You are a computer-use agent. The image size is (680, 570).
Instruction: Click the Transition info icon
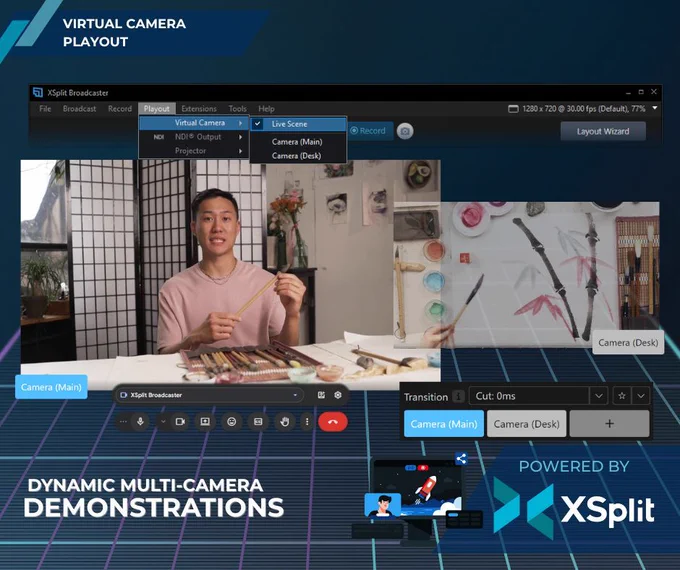pos(458,396)
